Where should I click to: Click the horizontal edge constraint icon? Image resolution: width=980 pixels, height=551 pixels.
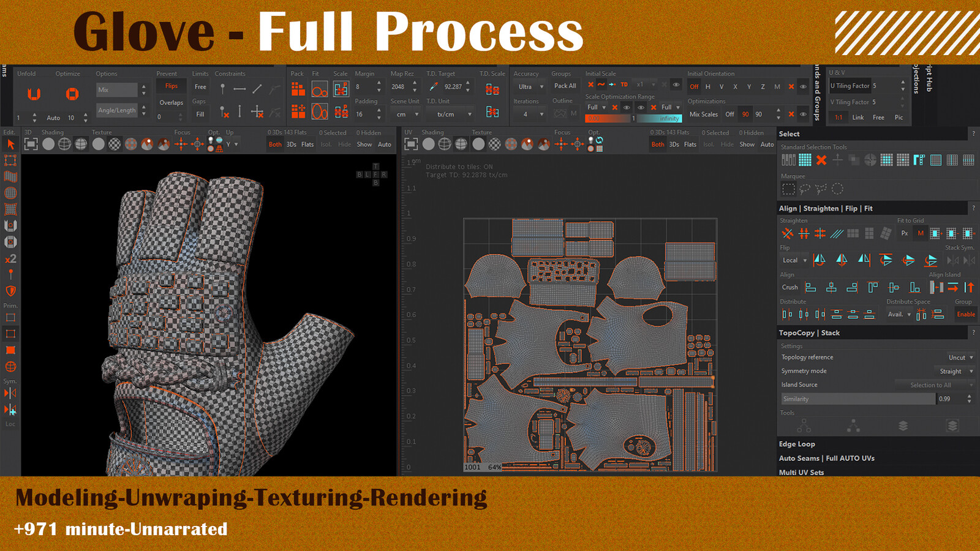point(239,89)
